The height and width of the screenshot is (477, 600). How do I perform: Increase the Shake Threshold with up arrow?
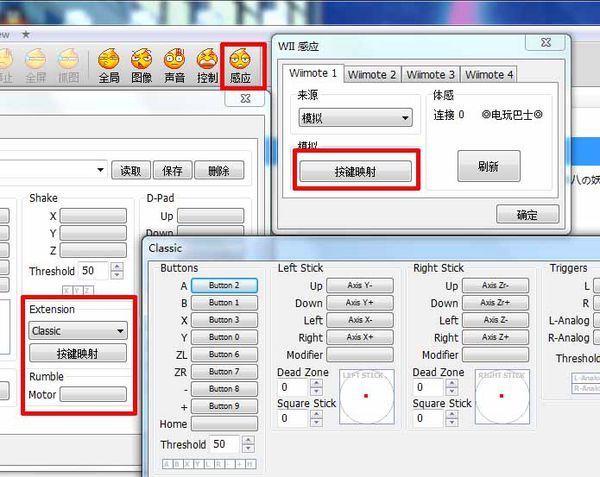pyautogui.click(x=117, y=267)
